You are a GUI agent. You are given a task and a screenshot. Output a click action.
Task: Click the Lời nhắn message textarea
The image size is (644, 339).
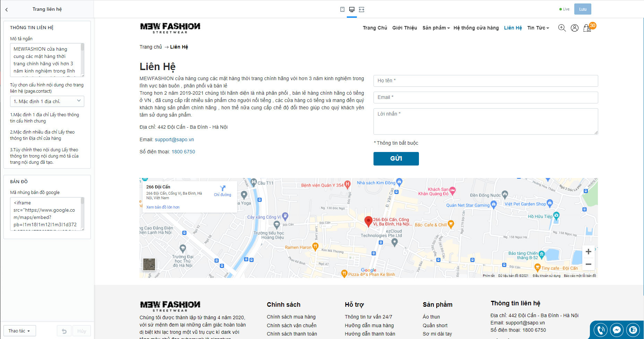tap(486, 121)
